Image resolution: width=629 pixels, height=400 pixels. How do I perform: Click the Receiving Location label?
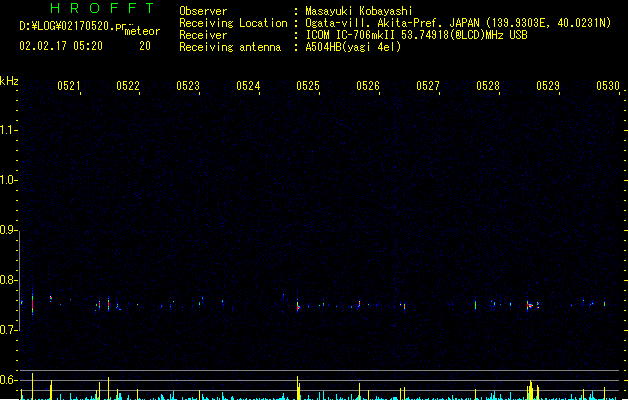233,23
